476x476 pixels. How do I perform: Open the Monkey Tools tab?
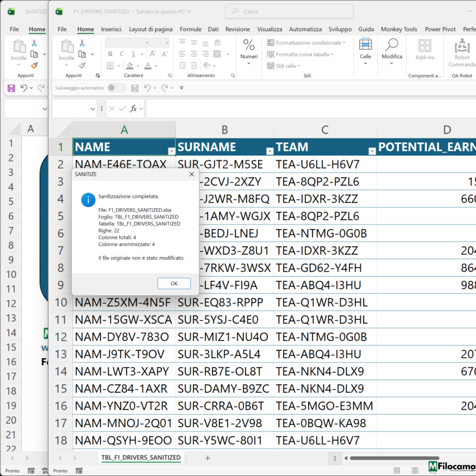(399, 29)
